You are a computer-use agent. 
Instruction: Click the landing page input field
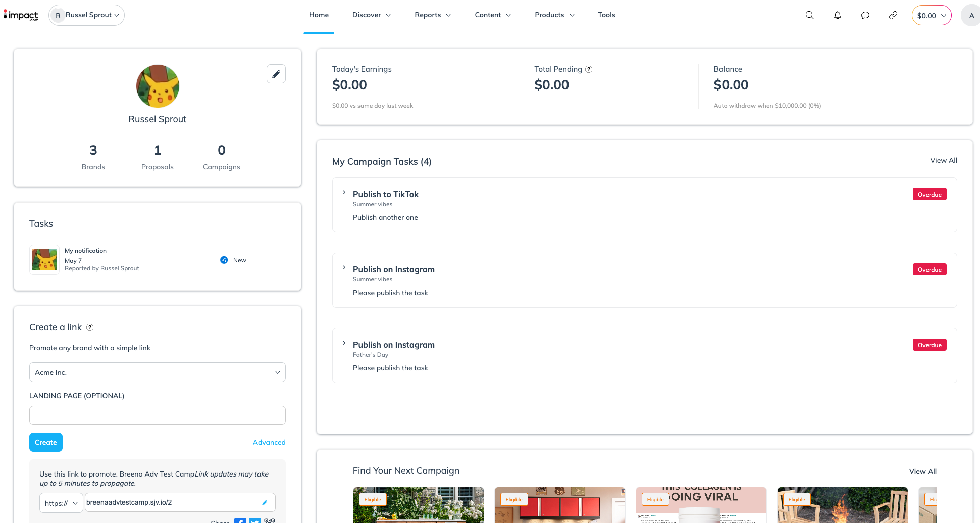click(x=158, y=415)
